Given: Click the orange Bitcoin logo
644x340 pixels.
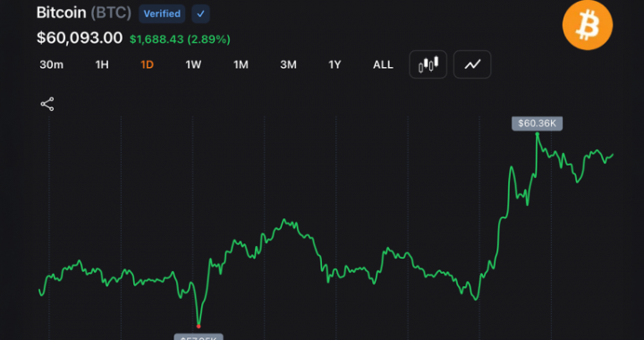Looking at the screenshot, I should pyautogui.click(x=588, y=25).
